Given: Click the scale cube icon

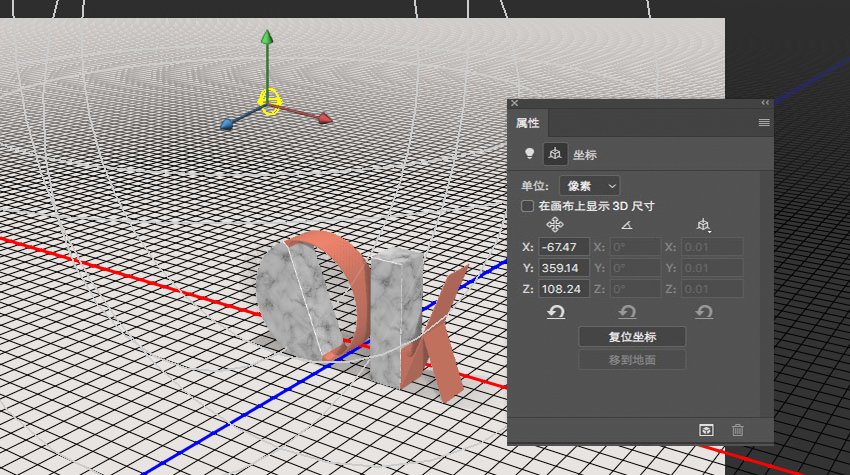Looking at the screenshot, I should (703, 225).
